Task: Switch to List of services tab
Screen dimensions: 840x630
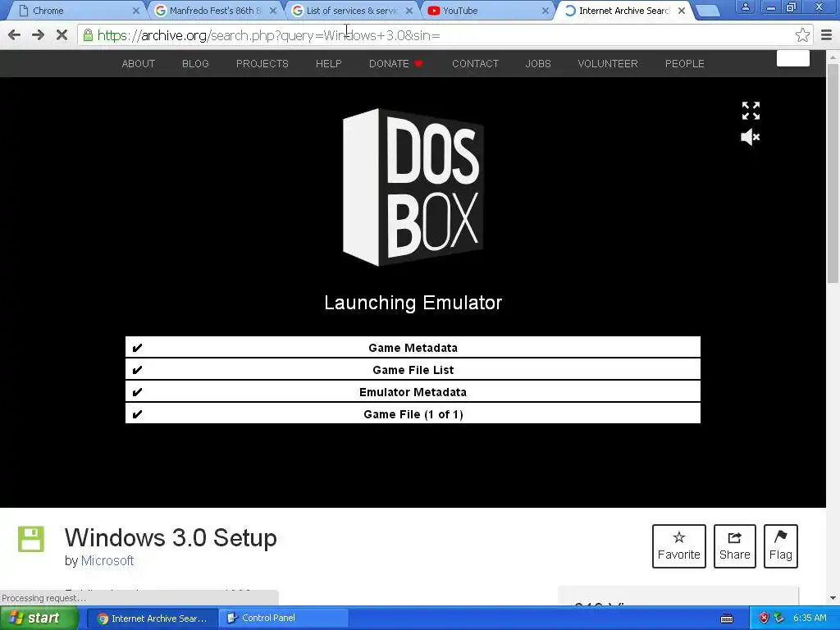Action: [351, 11]
